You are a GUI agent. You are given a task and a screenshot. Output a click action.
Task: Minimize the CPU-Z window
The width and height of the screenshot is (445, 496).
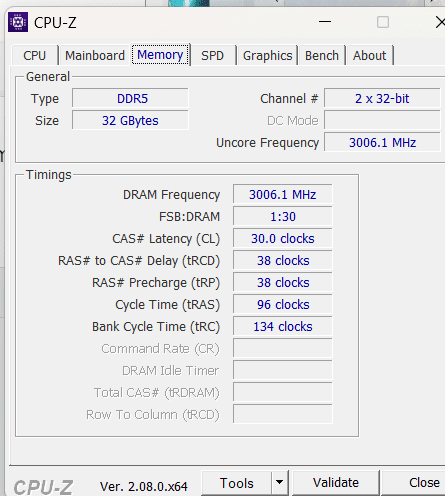325,22
